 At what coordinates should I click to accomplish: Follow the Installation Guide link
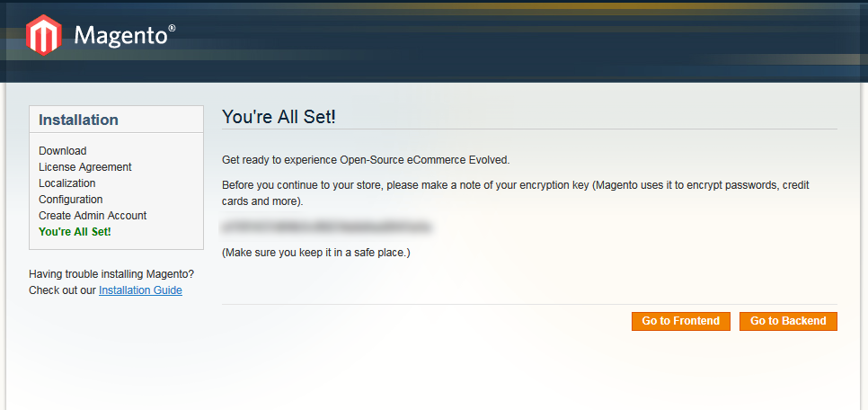pos(140,290)
